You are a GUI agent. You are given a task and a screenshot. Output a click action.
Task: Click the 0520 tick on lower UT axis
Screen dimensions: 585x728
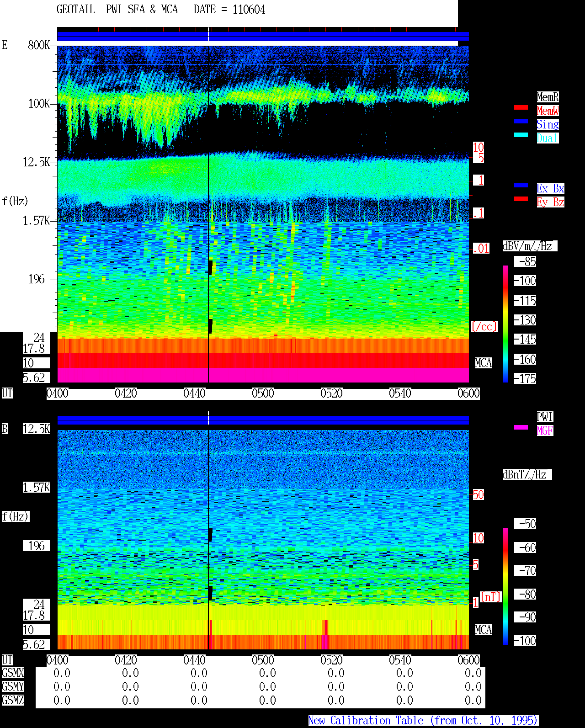click(x=331, y=660)
